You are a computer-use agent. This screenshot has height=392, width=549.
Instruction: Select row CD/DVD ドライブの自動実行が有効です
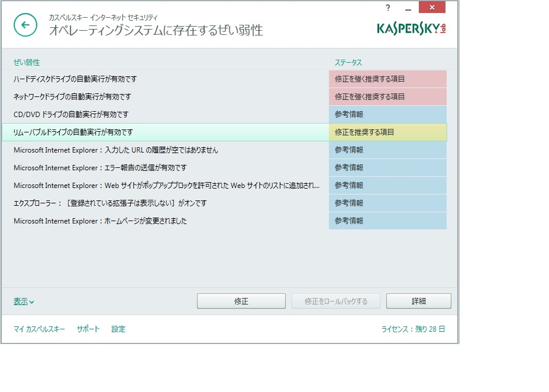pyautogui.click(x=224, y=115)
